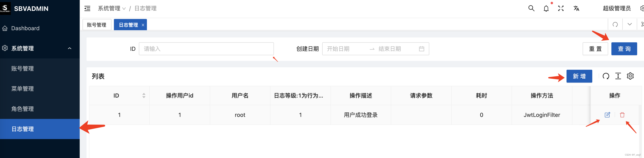The height and width of the screenshot is (158, 644).
Task: Click the 新增 add button
Action: tap(579, 76)
